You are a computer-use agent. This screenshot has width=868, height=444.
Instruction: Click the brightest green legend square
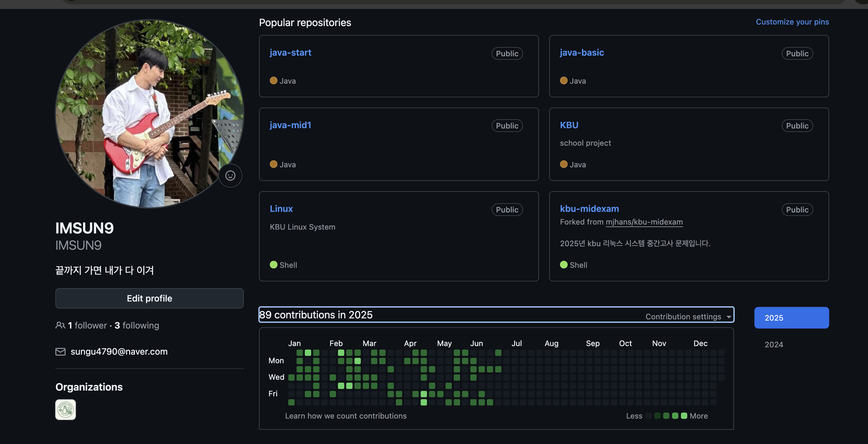tap(684, 416)
